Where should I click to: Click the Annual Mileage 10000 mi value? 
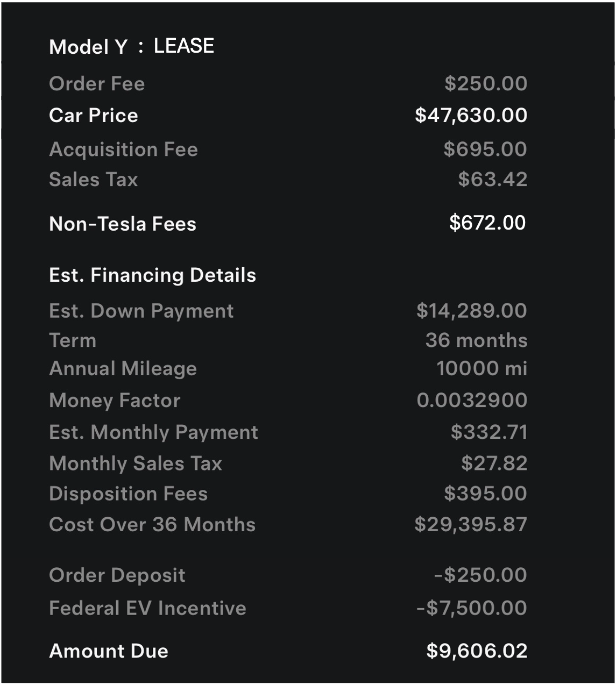(x=482, y=369)
